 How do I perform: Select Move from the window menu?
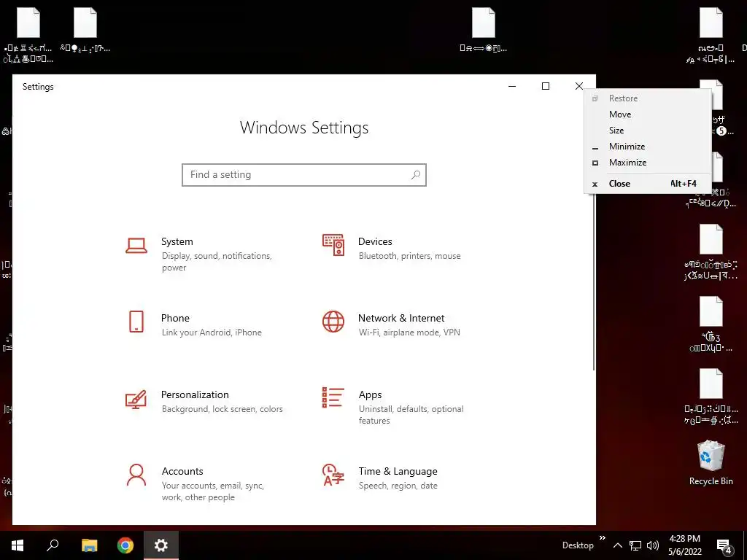(x=648, y=114)
